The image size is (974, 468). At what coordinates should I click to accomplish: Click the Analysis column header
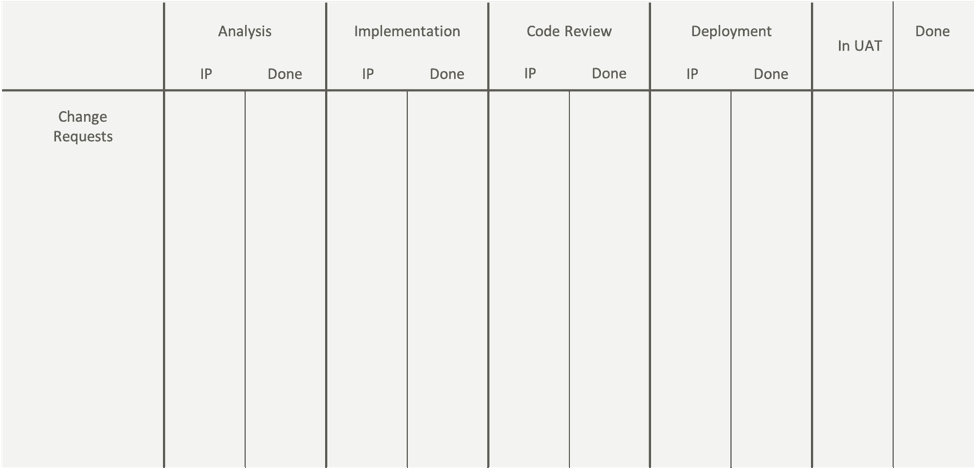point(245,32)
